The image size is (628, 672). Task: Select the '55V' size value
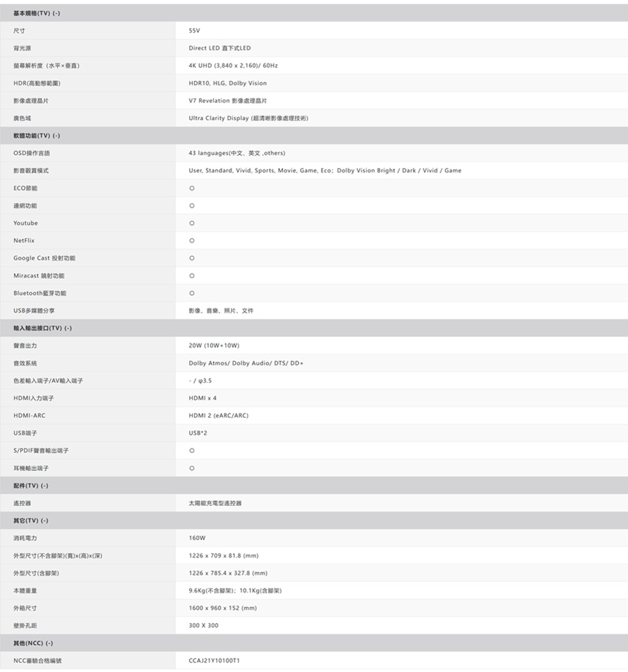pos(194,31)
